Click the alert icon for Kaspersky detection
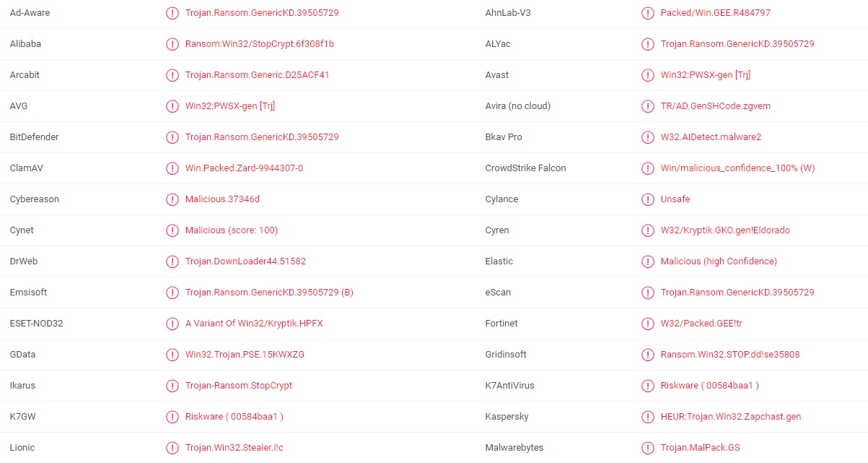The image size is (868, 463). (x=647, y=417)
